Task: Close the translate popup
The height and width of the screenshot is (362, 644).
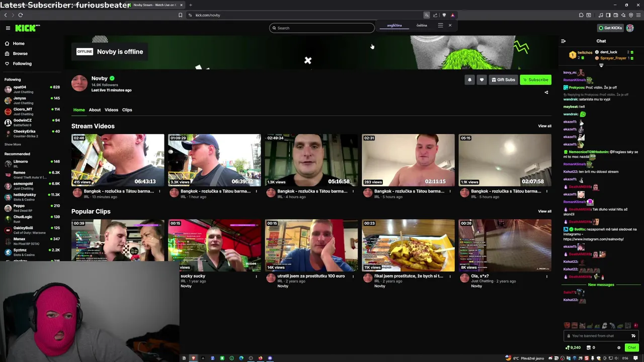Action: tap(450, 25)
